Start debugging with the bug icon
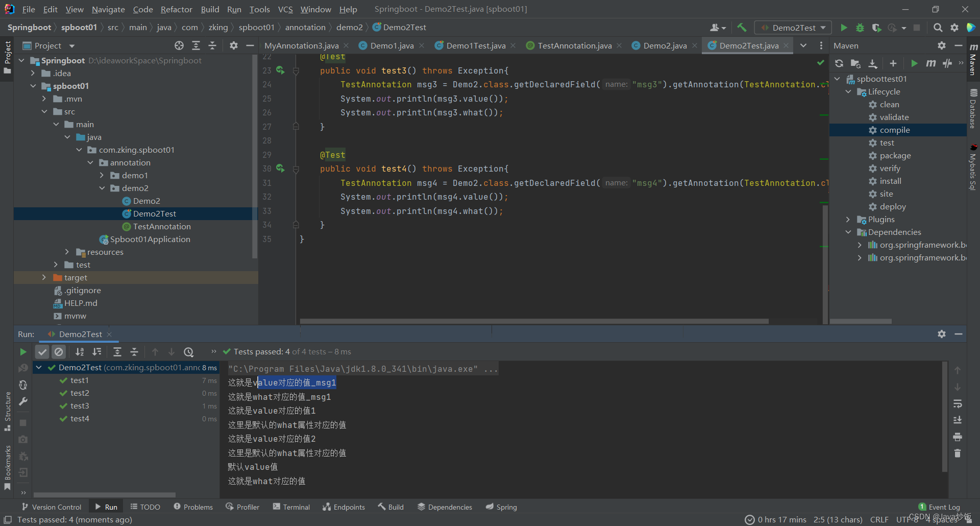Viewport: 980px width, 526px height. pyautogui.click(x=860, y=28)
